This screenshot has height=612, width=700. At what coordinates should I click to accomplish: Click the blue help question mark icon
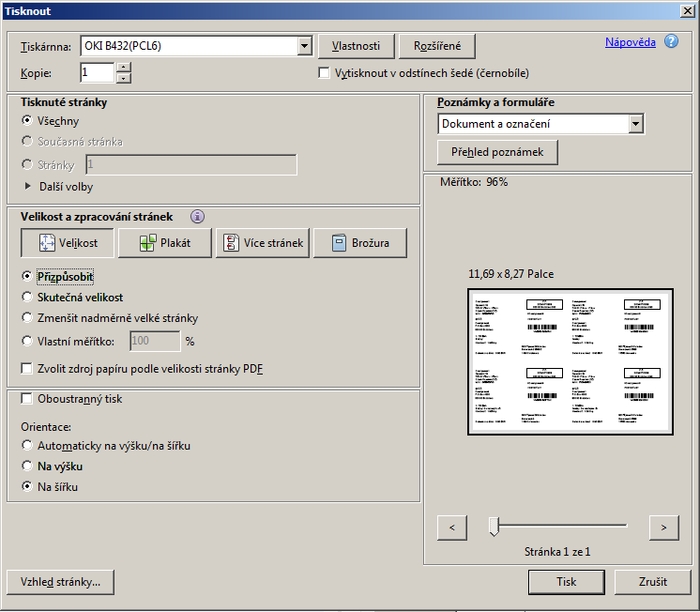coord(671,42)
